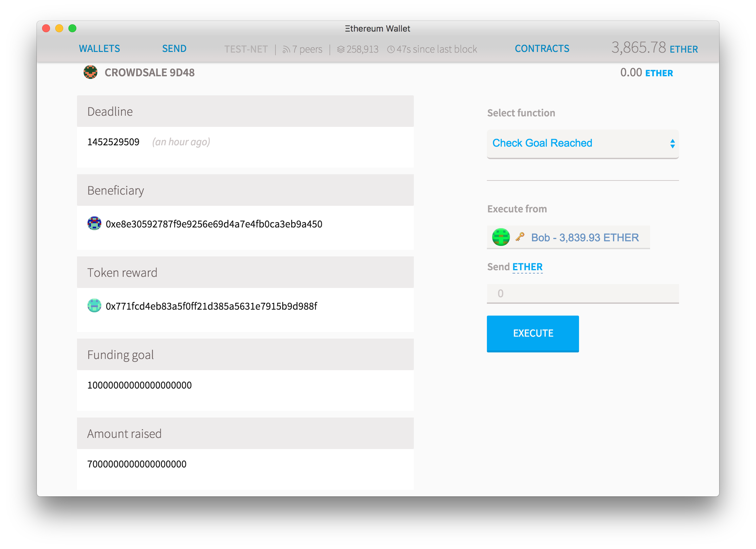Viewport: 756px width, 549px height.
Task: Select Check Goal Reached function
Action: 581,143
